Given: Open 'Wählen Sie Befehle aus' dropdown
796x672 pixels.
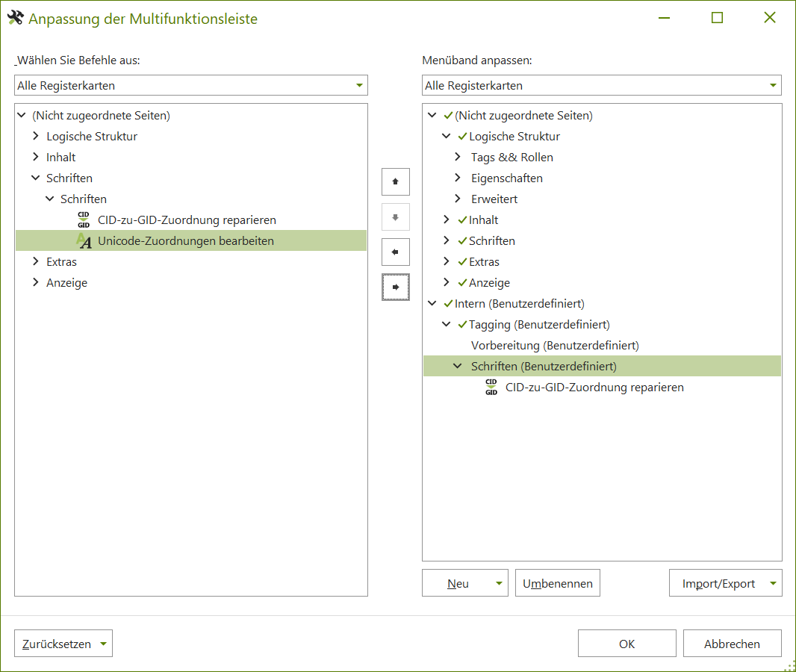Looking at the screenshot, I should pos(359,85).
